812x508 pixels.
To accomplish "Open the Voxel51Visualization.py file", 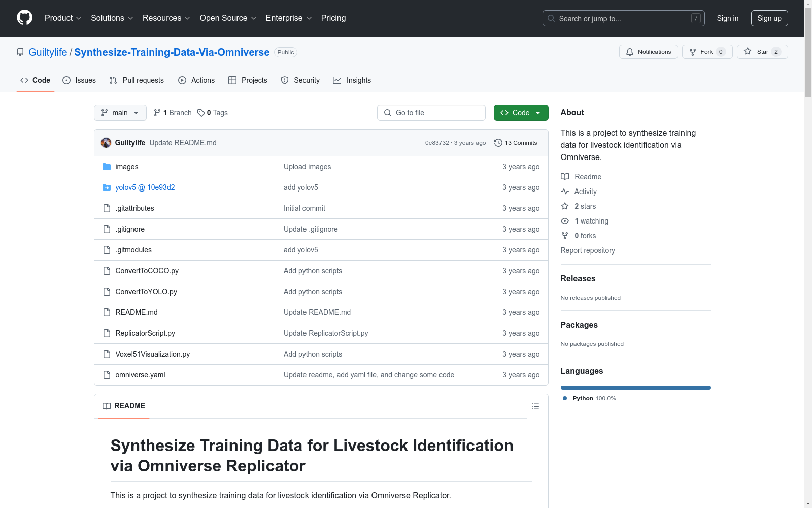I will (x=153, y=354).
